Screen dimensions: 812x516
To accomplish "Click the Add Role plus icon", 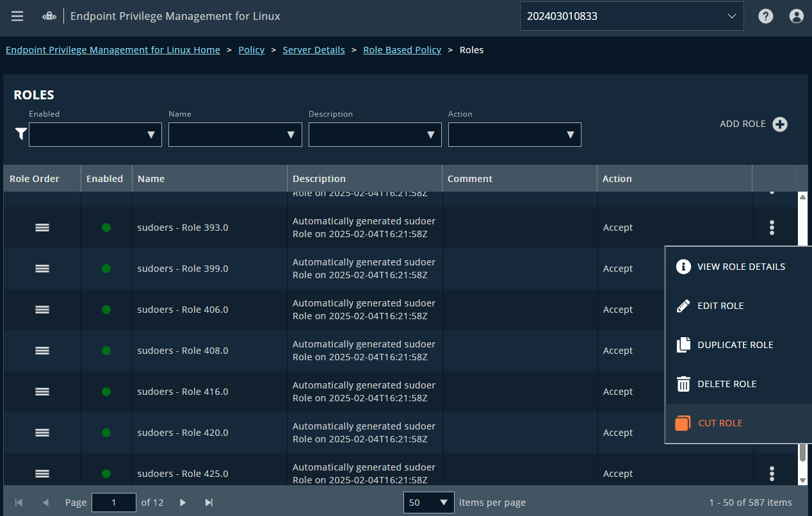I will [780, 124].
